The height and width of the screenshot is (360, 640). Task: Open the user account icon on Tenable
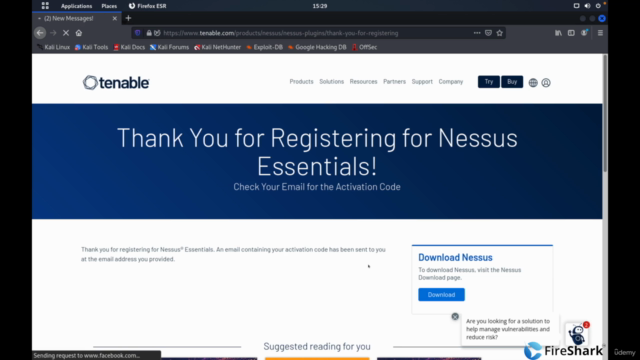tap(546, 83)
